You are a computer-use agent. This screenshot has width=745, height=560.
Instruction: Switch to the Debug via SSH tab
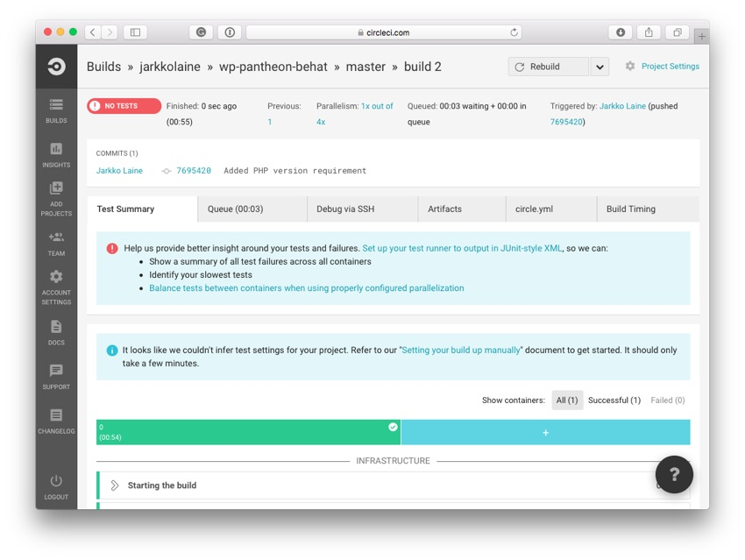point(363,209)
